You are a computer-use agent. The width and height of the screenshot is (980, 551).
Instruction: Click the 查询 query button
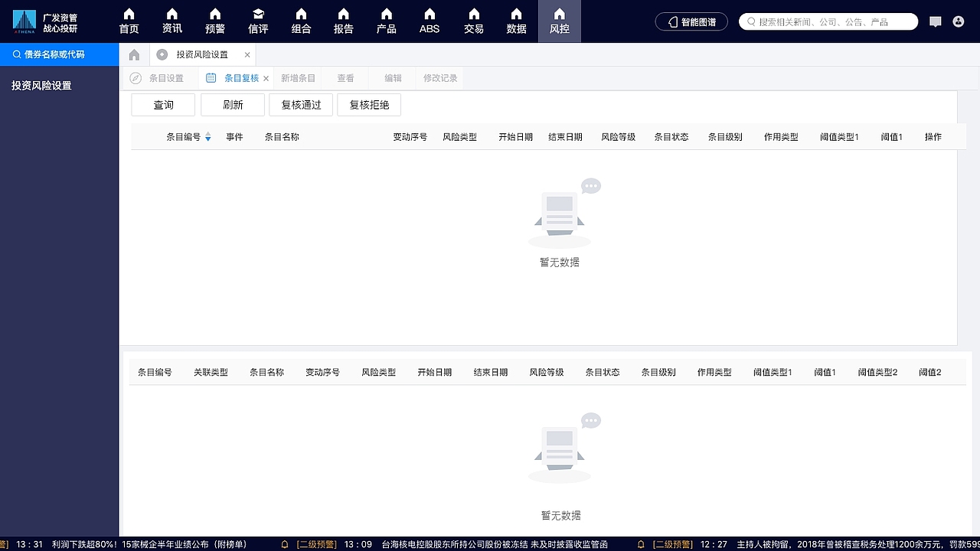tap(163, 104)
